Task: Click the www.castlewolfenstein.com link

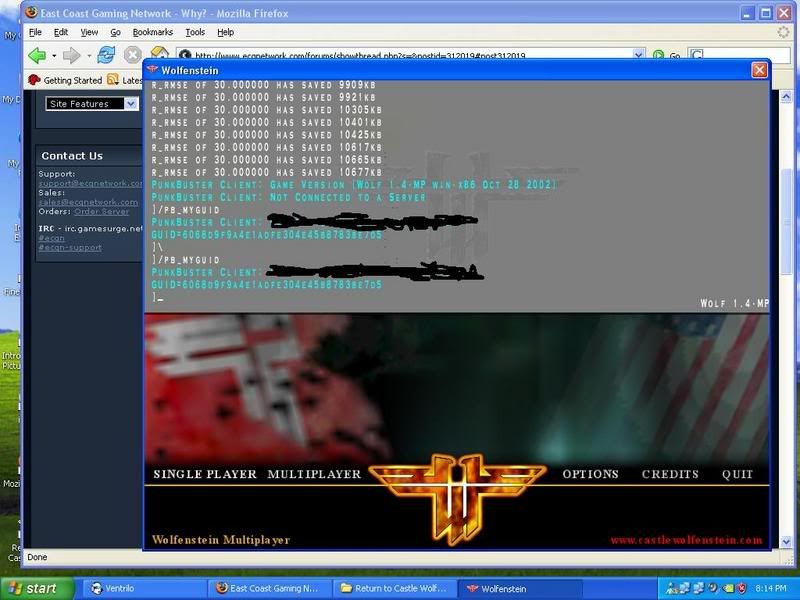Action: click(x=686, y=540)
